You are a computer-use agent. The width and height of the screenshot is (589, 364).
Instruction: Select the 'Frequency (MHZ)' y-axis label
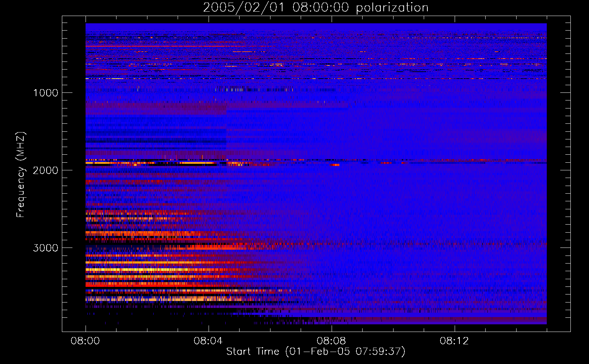20,175
